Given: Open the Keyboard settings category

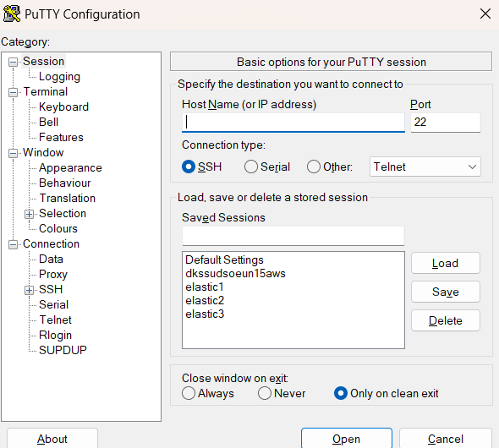Looking at the screenshot, I should point(63,107).
